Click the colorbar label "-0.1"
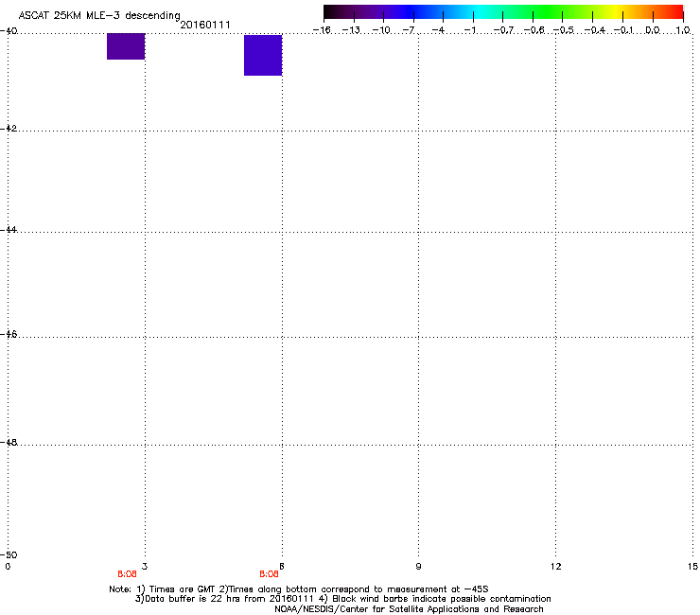The width and height of the screenshot is (700, 615). tap(623, 30)
